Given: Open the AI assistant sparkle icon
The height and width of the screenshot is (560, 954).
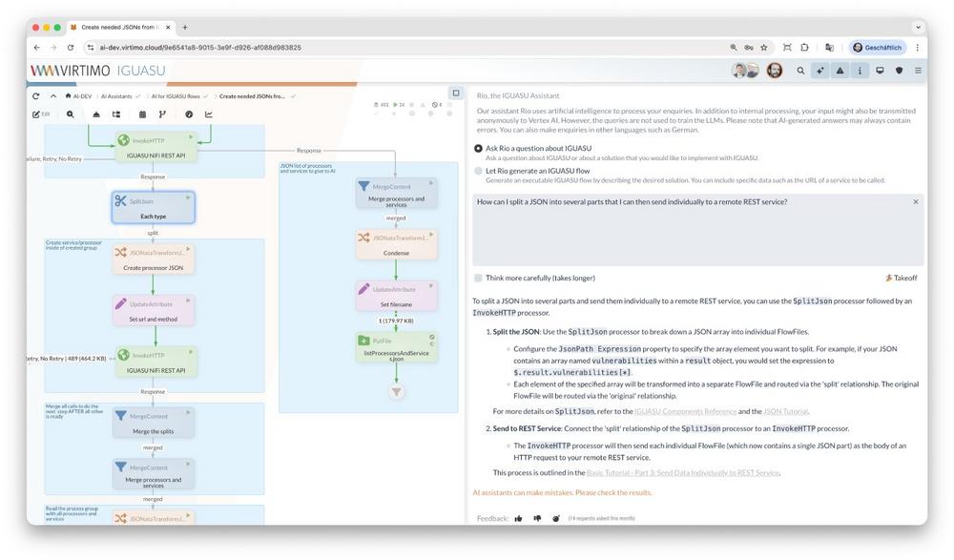Looking at the screenshot, I should [x=819, y=71].
